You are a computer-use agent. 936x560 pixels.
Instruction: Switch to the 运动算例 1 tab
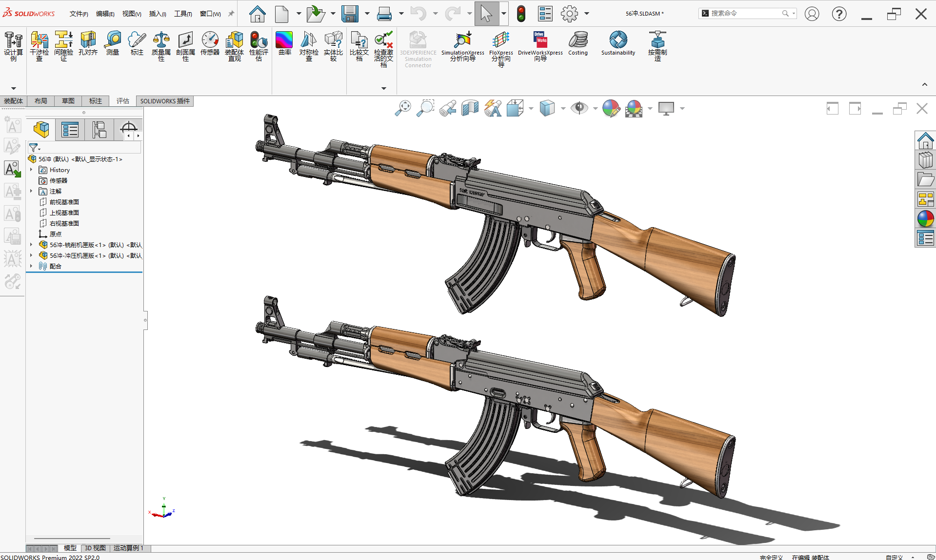pyautogui.click(x=128, y=548)
